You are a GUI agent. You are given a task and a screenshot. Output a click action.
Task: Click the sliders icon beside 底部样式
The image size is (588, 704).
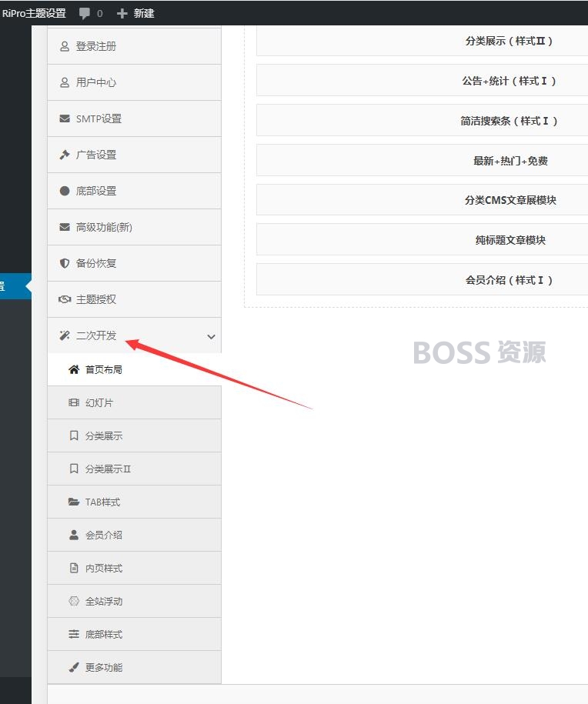pos(74,635)
